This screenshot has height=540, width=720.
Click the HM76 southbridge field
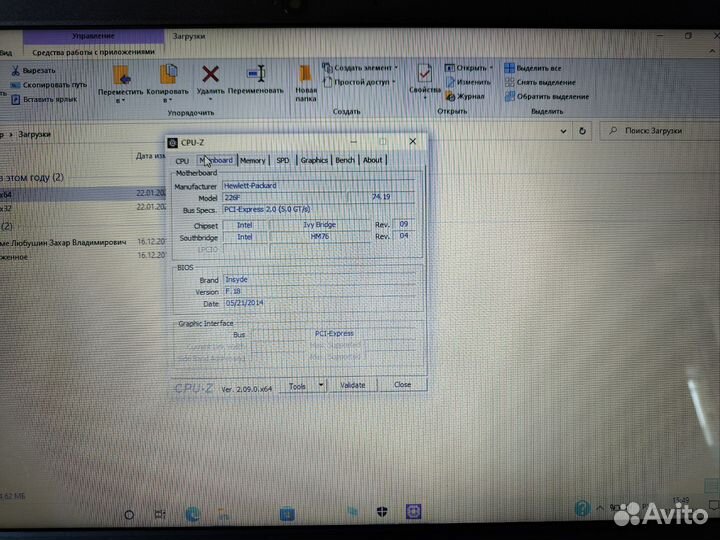[320, 236]
